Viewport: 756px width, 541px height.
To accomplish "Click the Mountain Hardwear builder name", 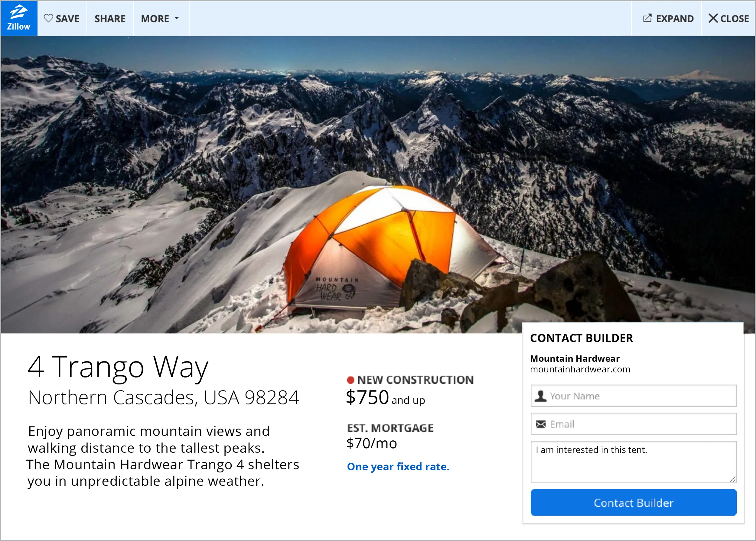I will pyautogui.click(x=575, y=358).
